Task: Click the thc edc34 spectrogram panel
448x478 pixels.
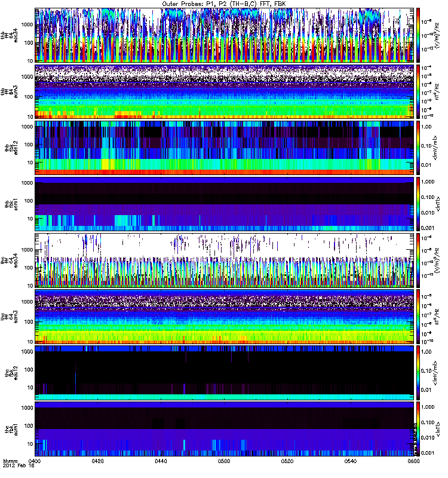Action: tap(224, 260)
